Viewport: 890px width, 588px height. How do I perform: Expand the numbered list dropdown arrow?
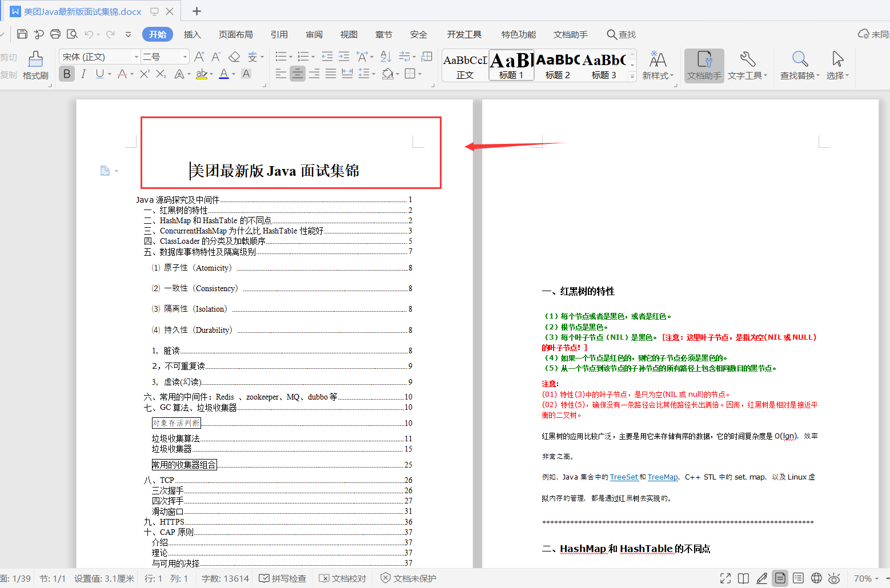pyautogui.click(x=312, y=57)
